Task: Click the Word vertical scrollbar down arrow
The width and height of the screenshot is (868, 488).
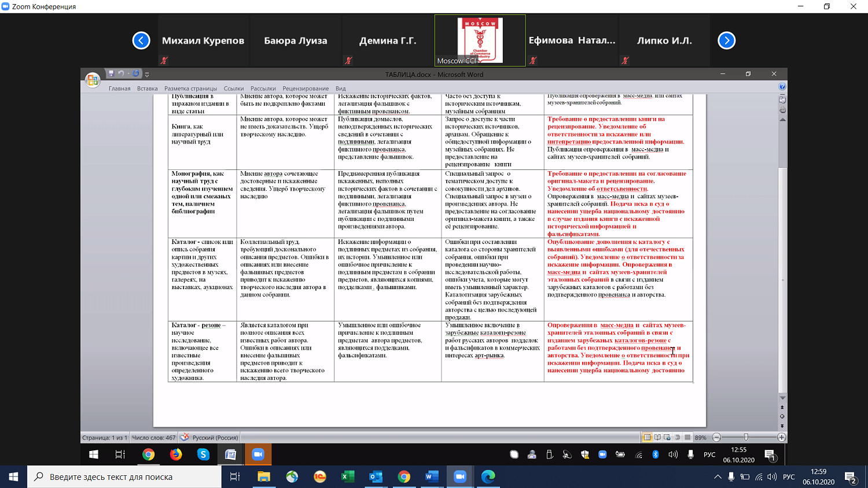Action: [x=782, y=398]
